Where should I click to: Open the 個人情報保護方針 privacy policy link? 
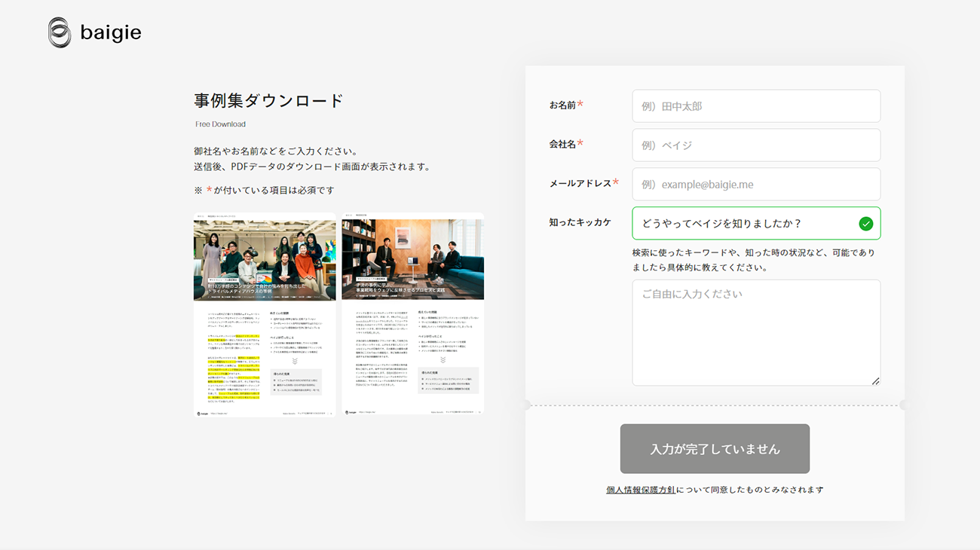(x=640, y=489)
